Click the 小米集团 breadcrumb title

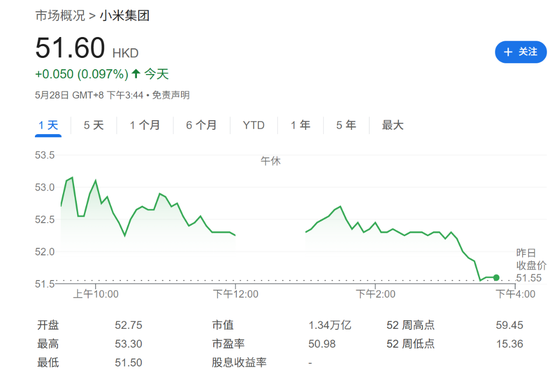click(x=125, y=16)
